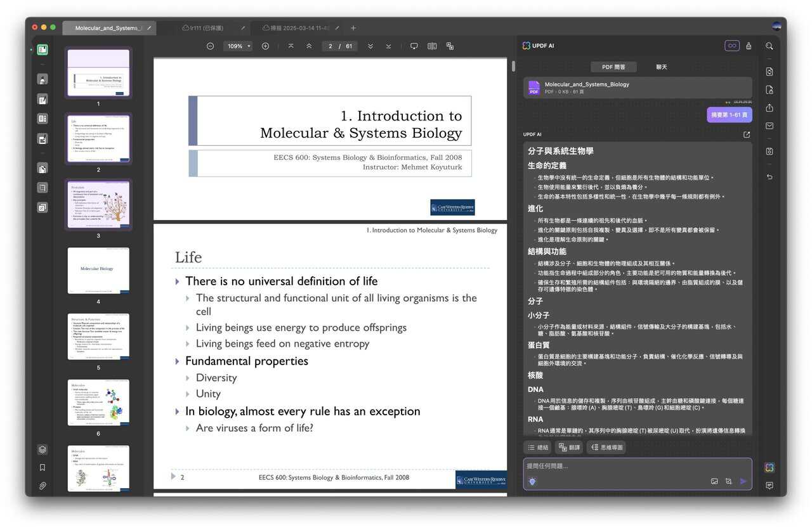Viewport: 812px width, 530px height.
Task: Zoom out using the minus icon
Action: [209, 46]
